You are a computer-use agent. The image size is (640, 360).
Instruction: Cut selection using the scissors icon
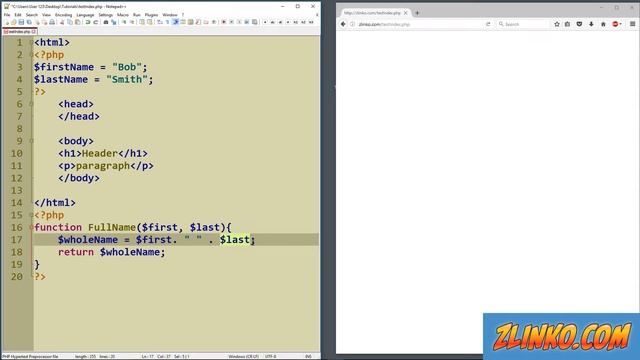point(62,22)
